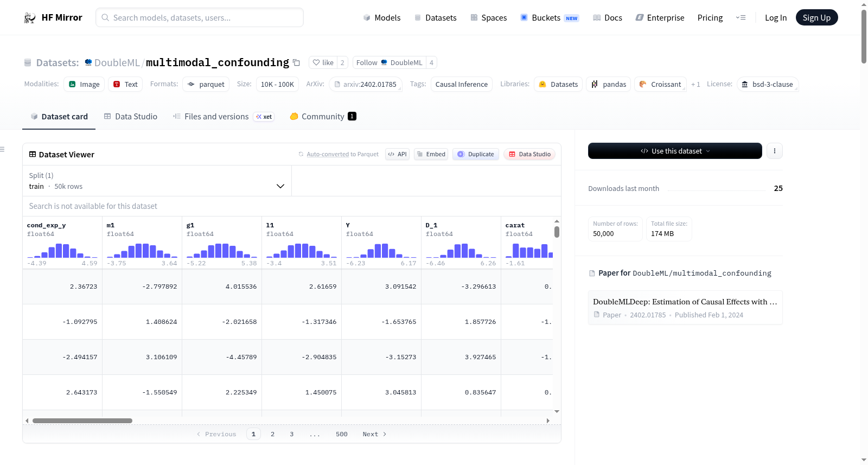The image size is (868, 465).
Task: Click the Croissant library icon
Action: click(643, 84)
